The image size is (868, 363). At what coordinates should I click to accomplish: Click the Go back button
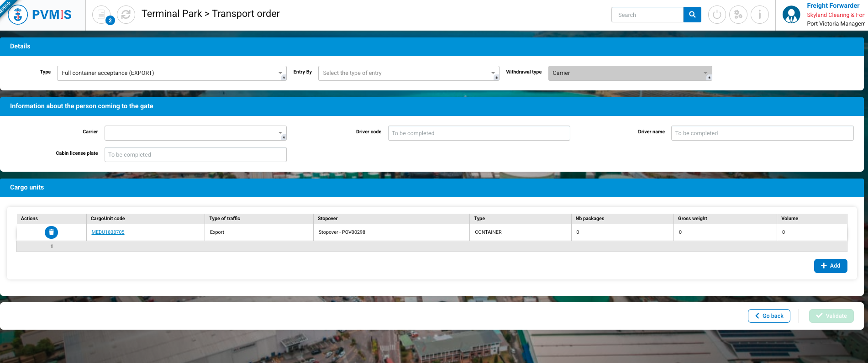[x=769, y=316]
